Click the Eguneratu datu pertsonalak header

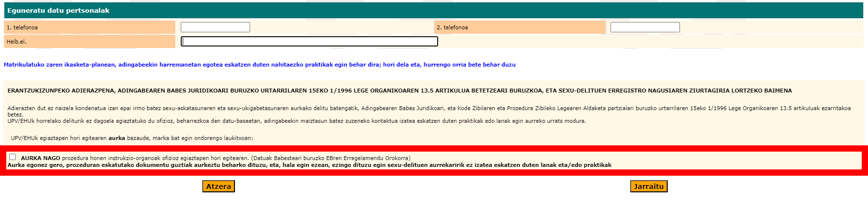(58, 10)
